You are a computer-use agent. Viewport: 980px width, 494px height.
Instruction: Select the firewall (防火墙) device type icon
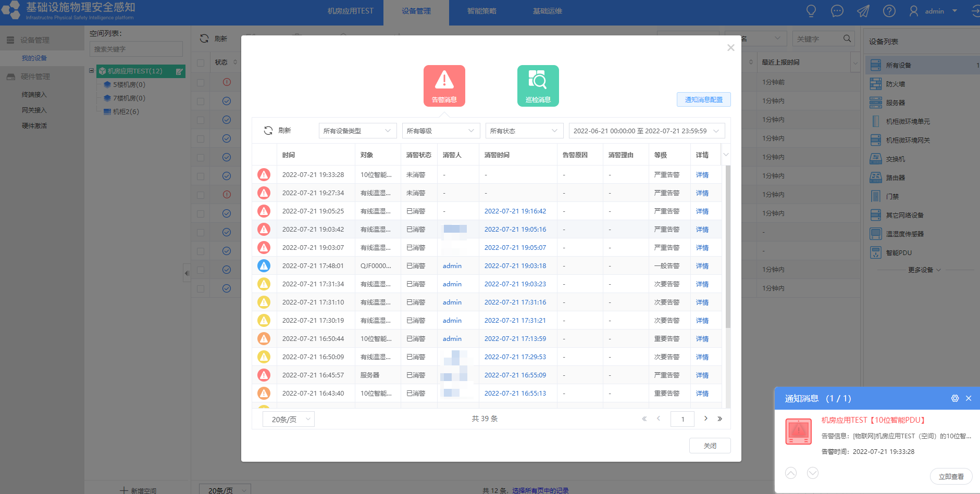tap(876, 84)
